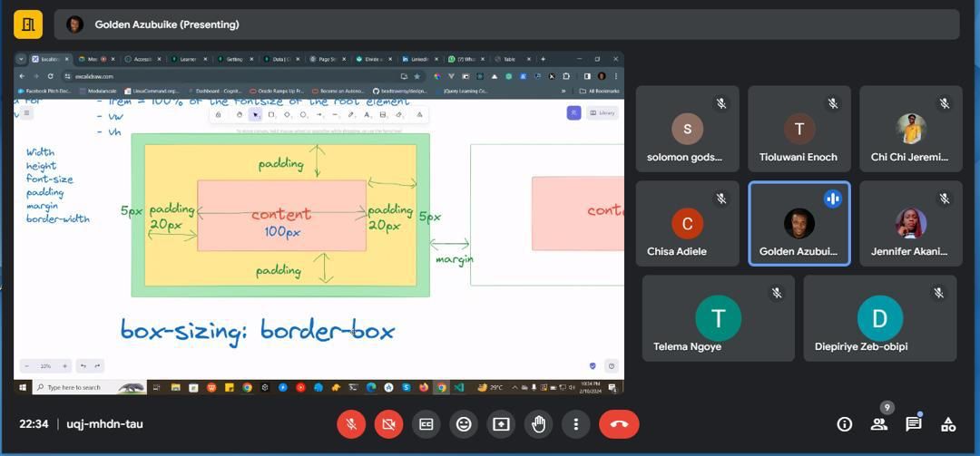This screenshot has width=980, height=456.
Task: Open the Excalidraw hamburger main menu
Action: point(26,113)
